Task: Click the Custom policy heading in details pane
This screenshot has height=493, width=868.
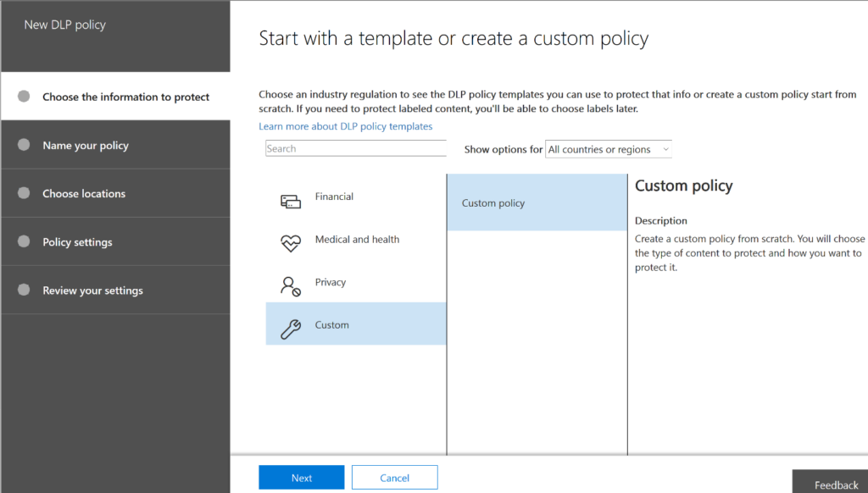Action: [684, 186]
